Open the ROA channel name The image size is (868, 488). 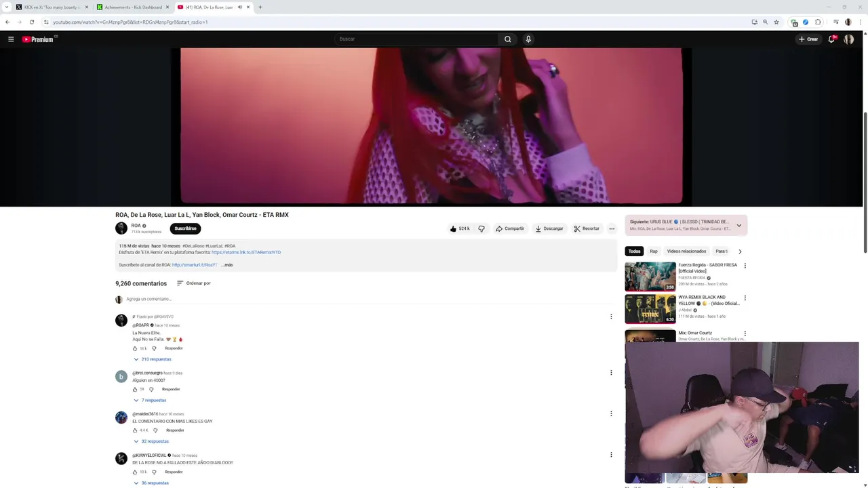coord(136,226)
